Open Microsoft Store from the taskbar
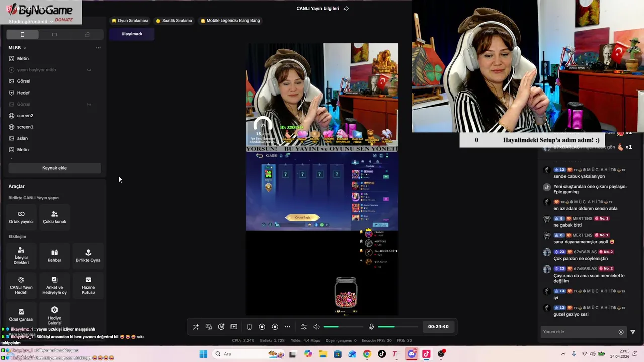The image size is (644, 362). [338, 354]
